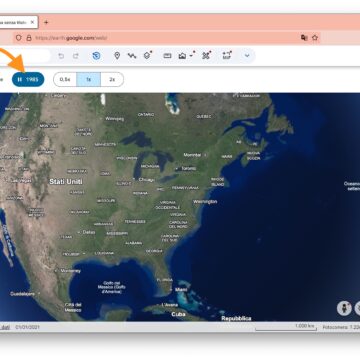Click the translate page icon in address bar
The height and width of the screenshot is (360, 360).
click(x=304, y=38)
